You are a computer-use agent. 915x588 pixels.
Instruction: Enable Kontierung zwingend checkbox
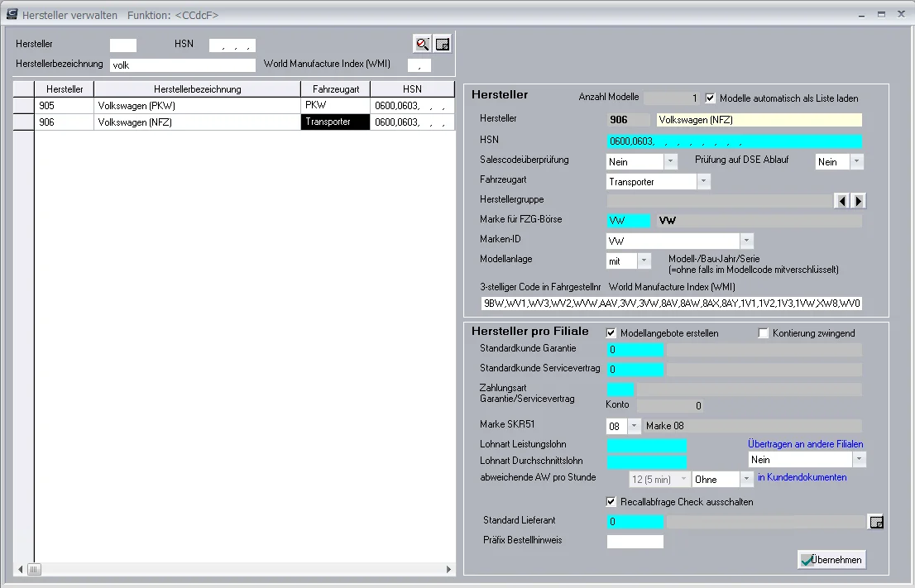[764, 333]
